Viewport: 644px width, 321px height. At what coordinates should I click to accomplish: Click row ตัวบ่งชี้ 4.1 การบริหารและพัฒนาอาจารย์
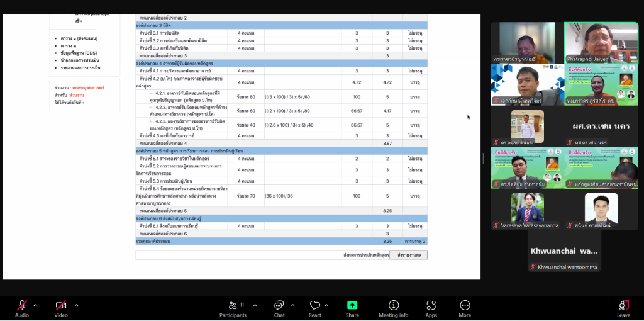point(281,70)
